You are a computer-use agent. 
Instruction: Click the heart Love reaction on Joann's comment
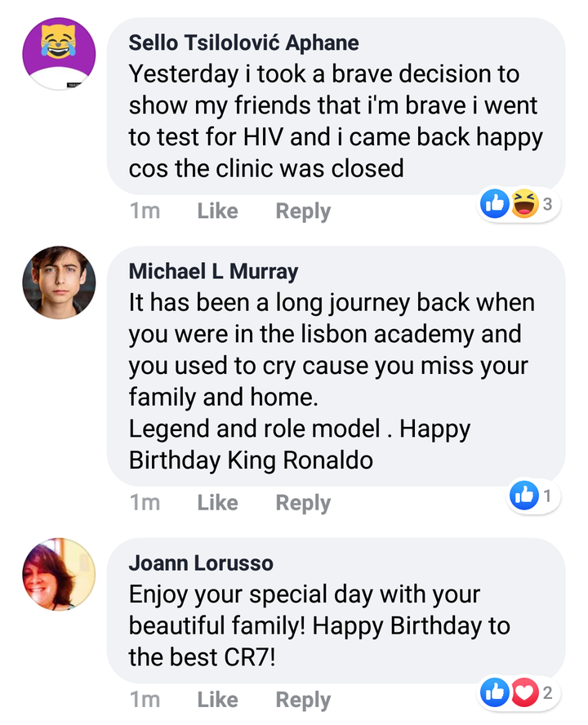click(x=524, y=692)
